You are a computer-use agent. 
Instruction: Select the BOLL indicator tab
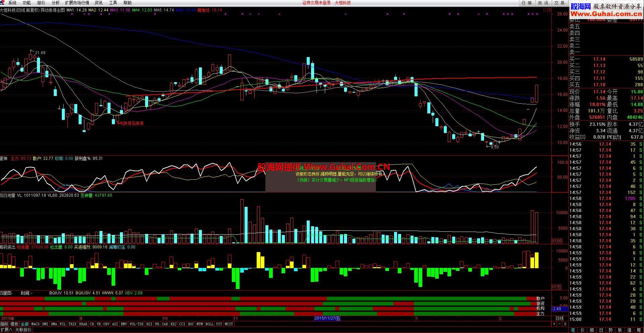coord(209,324)
